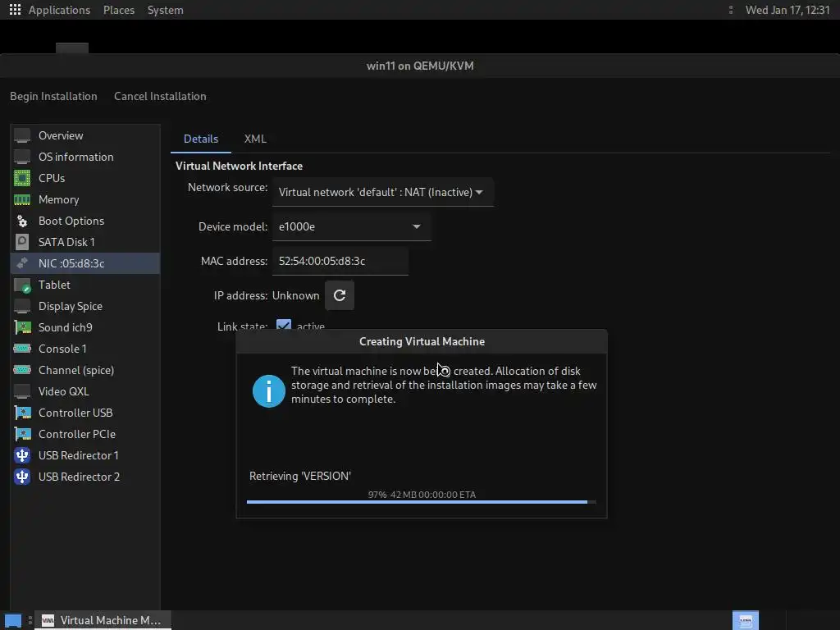Select the USB Redirector 2 icon
This screenshot has width=840, height=630.
22,477
